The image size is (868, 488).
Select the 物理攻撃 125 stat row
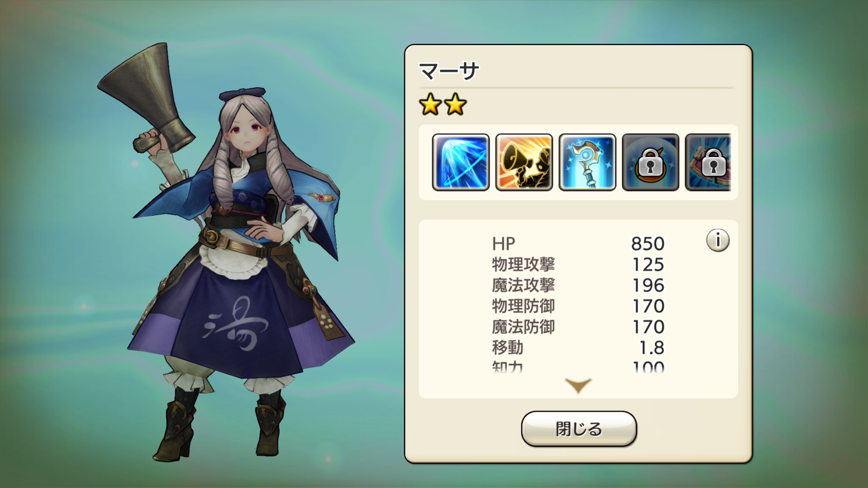[x=578, y=265]
